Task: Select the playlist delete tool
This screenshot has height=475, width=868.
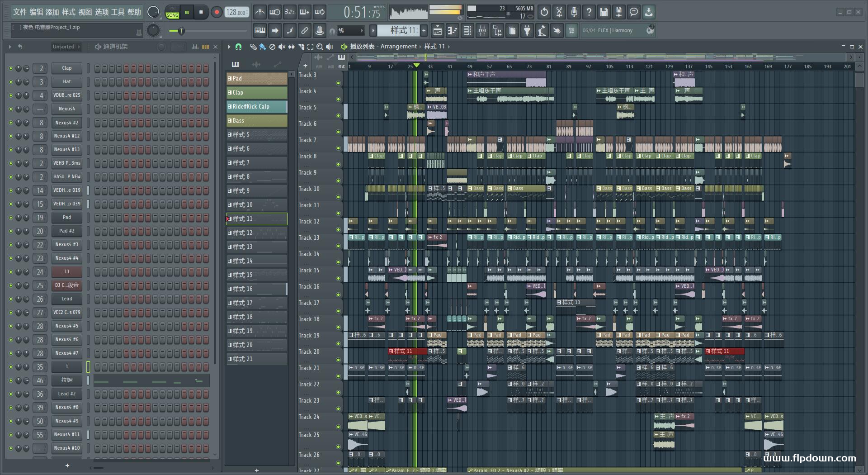Action: (x=272, y=47)
